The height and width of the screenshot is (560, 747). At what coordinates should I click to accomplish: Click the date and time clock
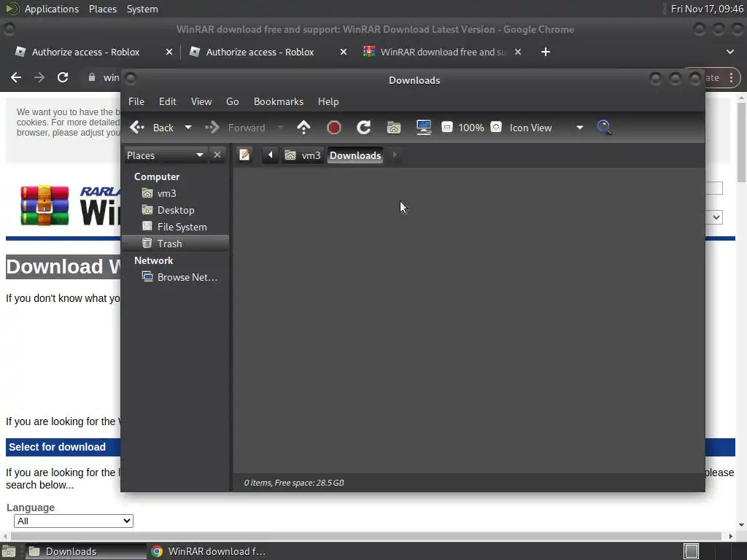pos(707,9)
